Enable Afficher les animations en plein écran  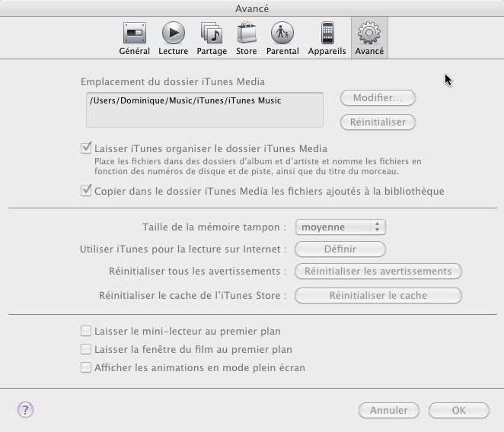point(86,367)
